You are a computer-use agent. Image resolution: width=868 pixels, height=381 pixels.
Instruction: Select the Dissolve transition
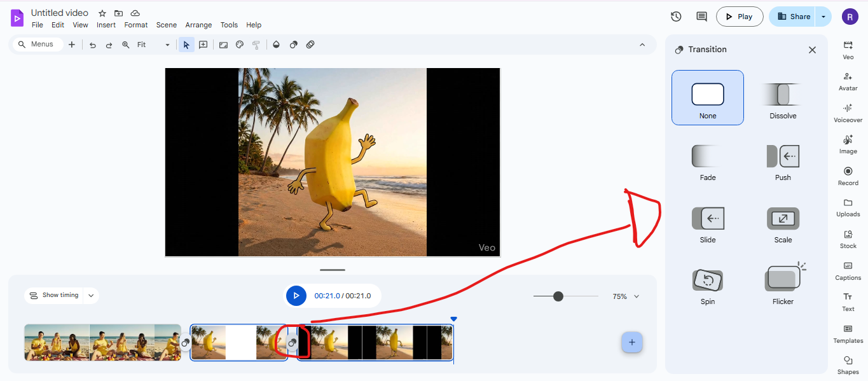[x=783, y=97]
